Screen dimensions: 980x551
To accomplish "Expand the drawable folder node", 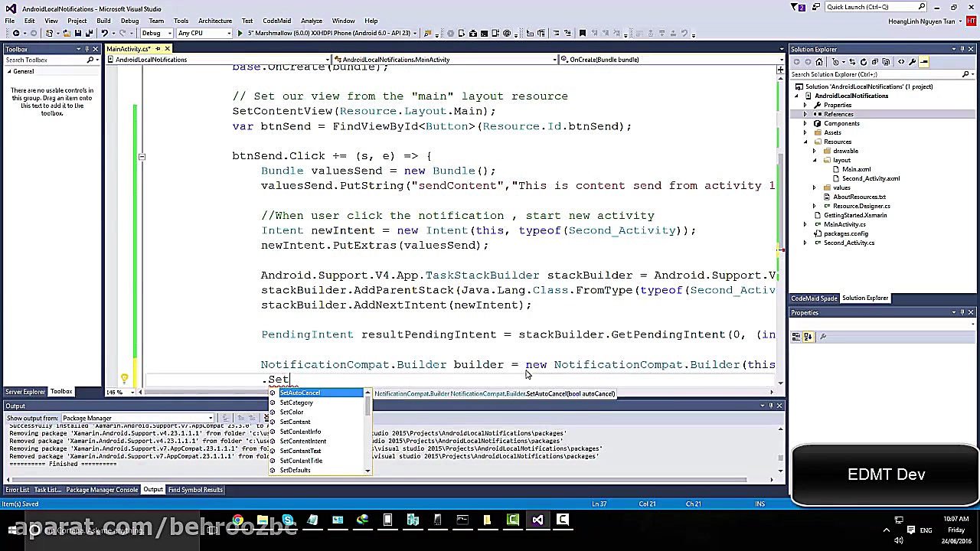I will coord(815,151).
